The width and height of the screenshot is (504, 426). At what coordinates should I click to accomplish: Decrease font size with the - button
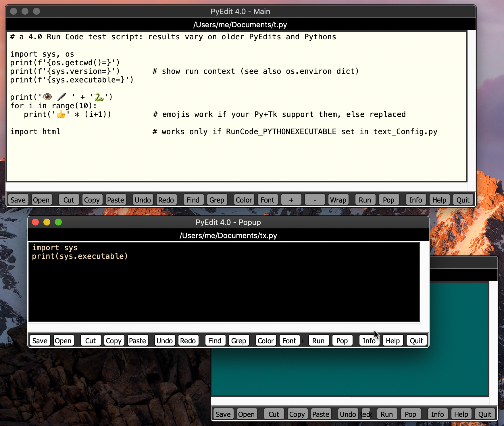click(315, 200)
